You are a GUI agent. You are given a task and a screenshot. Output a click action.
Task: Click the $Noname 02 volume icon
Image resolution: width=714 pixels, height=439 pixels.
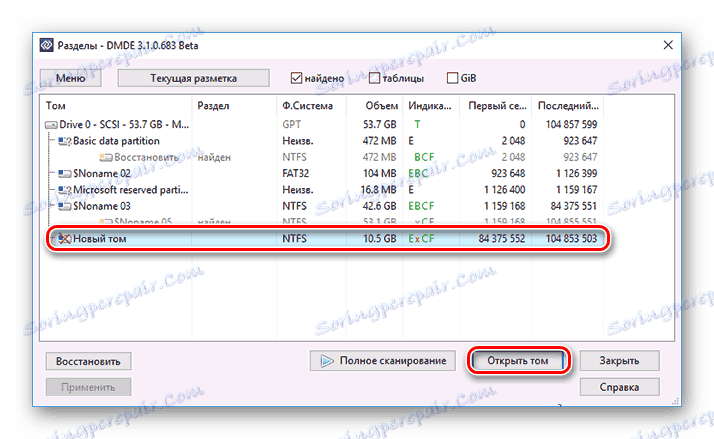coord(64,174)
